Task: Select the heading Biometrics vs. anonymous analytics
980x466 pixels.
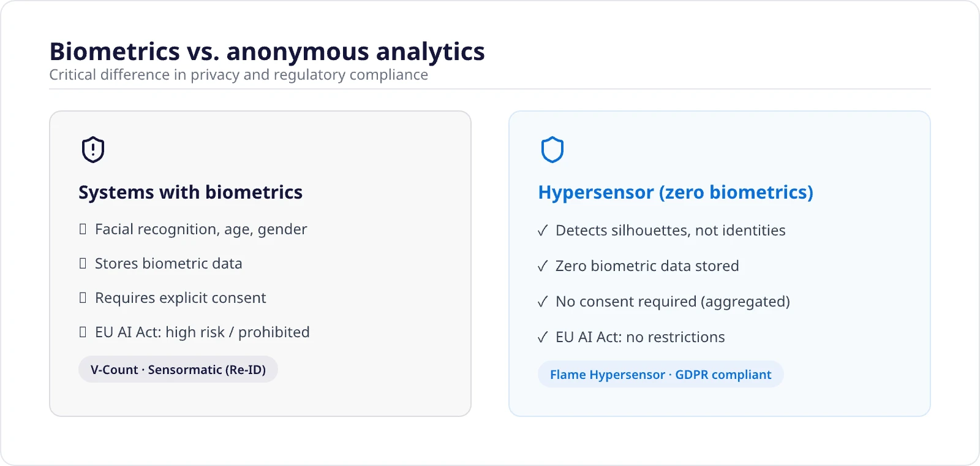Action: pos(267,52)
